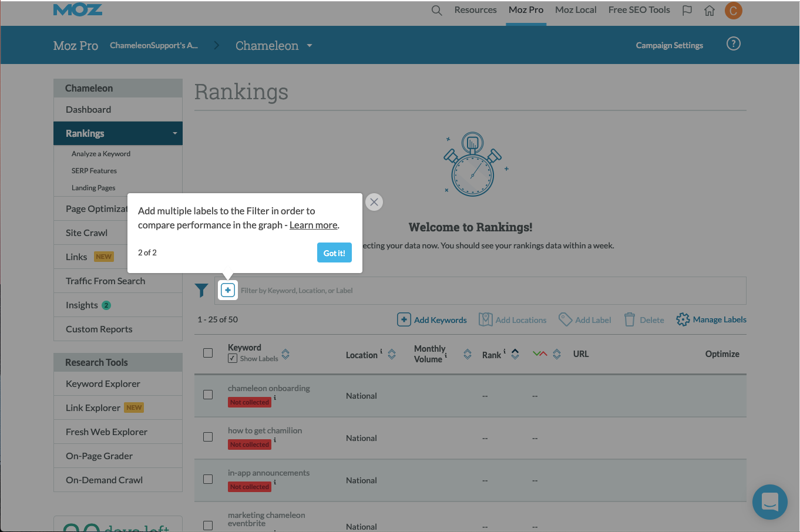Open Free SEO Tools menu
Screen dimensions: 800x532
(x=639, y=10)
